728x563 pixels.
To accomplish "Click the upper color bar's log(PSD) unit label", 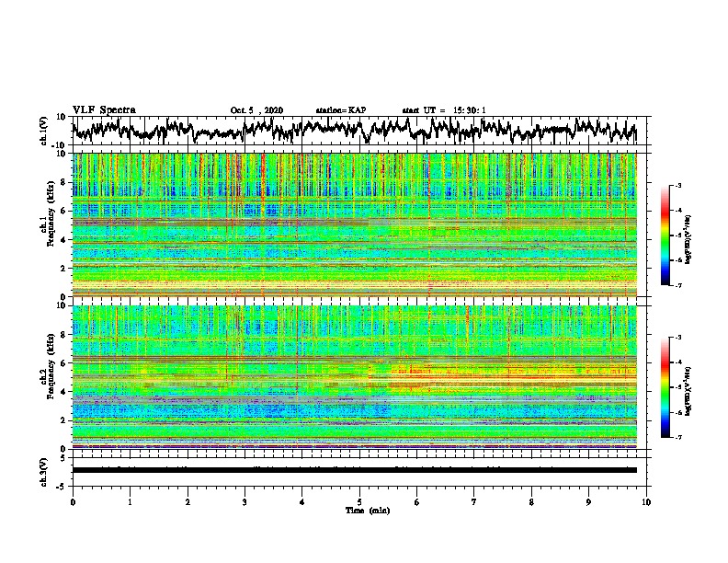I will (688, 240).
